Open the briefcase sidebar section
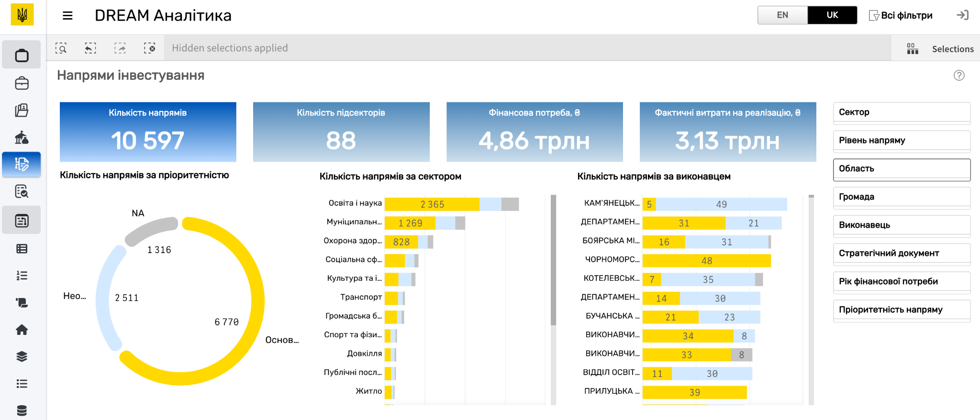Image resolution: width=980 pixels, height=420 pixels. (x=22, y=84)
